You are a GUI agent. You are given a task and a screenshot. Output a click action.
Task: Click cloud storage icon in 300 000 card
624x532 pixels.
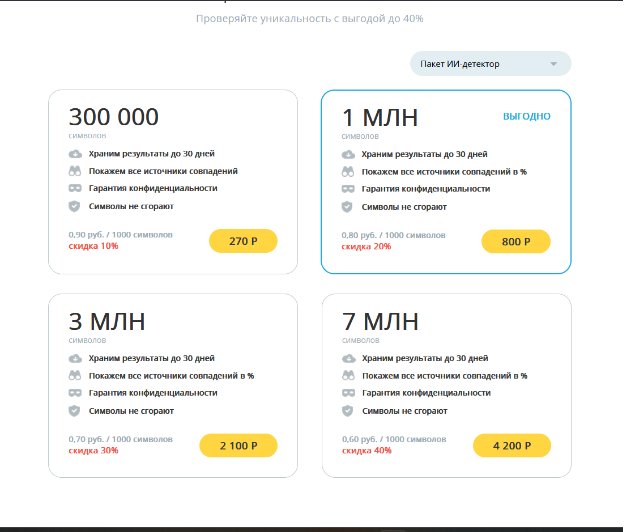[74, 154]
